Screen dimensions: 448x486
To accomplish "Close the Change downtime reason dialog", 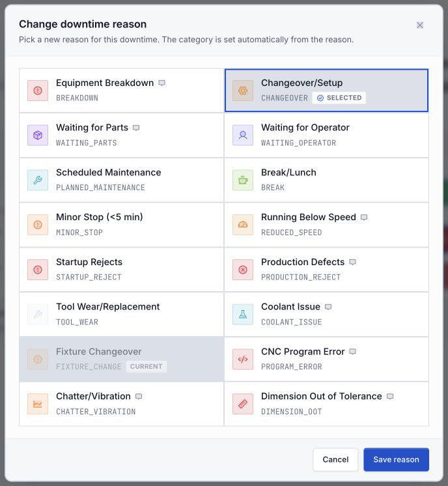I will click(x=420, y=25).
